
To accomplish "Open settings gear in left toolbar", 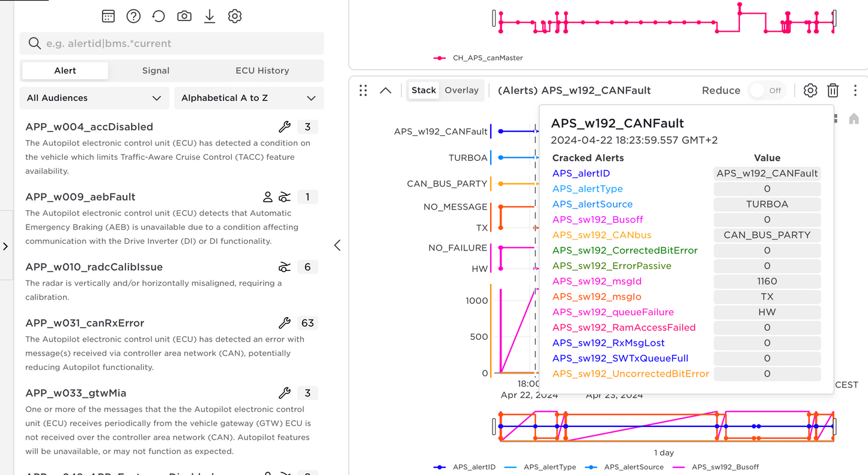I will (x=235, y=16).
